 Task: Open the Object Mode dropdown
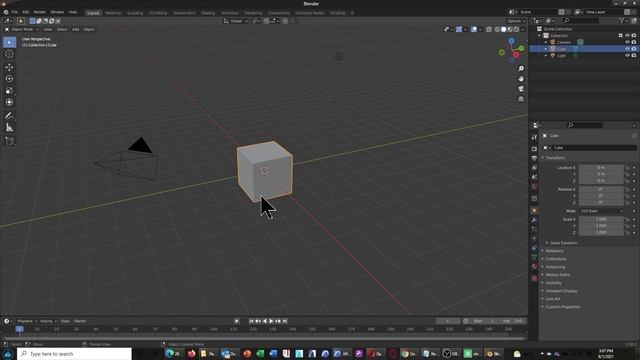(x=21, y=29)
